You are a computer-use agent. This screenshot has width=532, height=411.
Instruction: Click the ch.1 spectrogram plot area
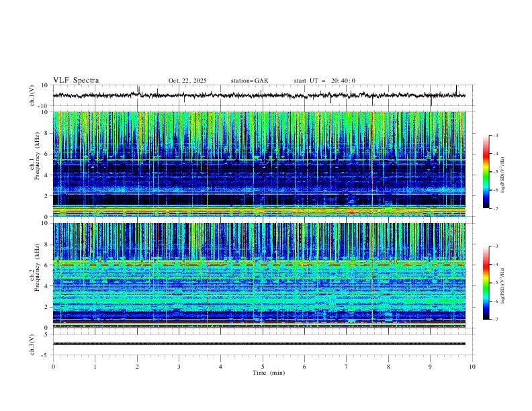(x=259, y=164)
